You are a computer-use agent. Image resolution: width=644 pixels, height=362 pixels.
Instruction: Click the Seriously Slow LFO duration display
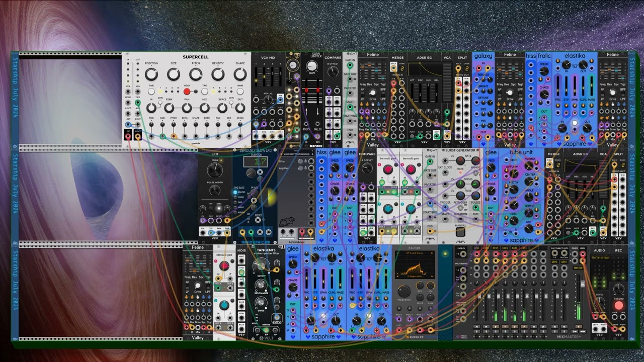[255, 161]
